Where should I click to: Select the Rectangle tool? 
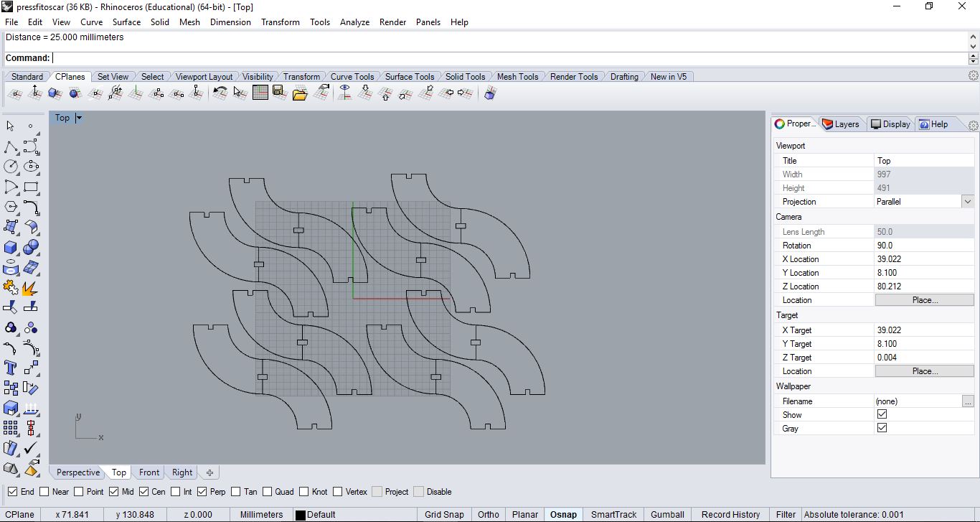31,187
